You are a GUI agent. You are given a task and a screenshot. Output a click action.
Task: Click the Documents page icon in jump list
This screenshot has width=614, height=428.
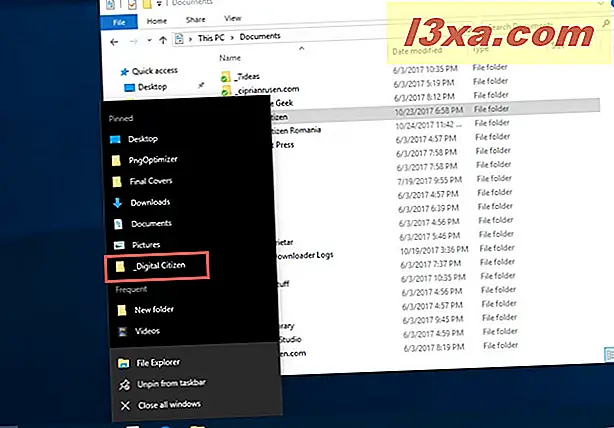click(118, 224)
